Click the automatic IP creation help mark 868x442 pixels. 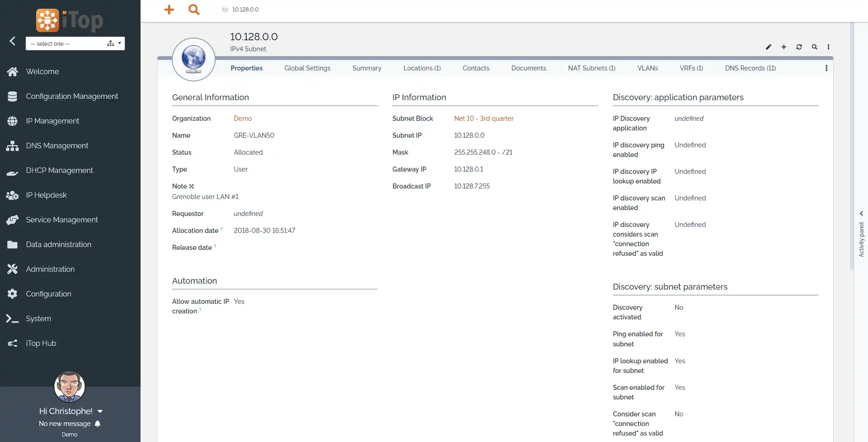200,310
